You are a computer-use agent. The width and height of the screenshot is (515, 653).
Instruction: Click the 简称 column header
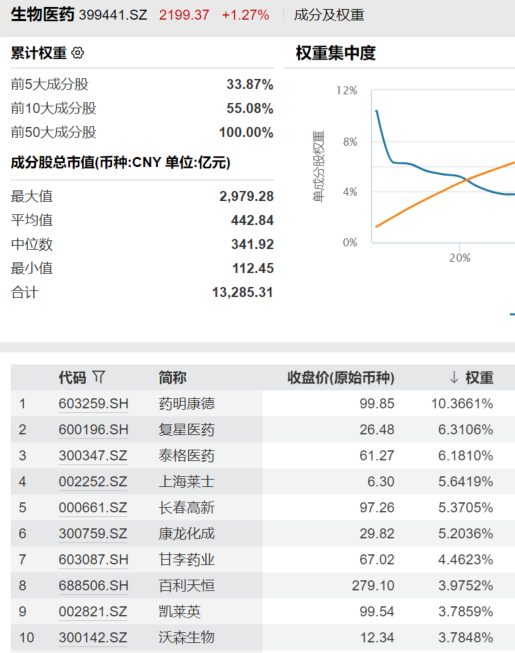(x=172, y=378)
